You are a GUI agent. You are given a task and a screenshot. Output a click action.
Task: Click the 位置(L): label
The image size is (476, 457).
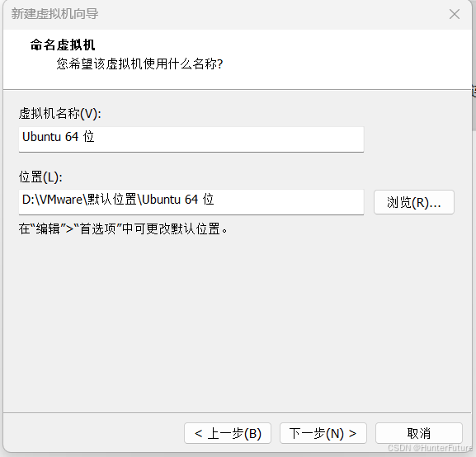40,177
